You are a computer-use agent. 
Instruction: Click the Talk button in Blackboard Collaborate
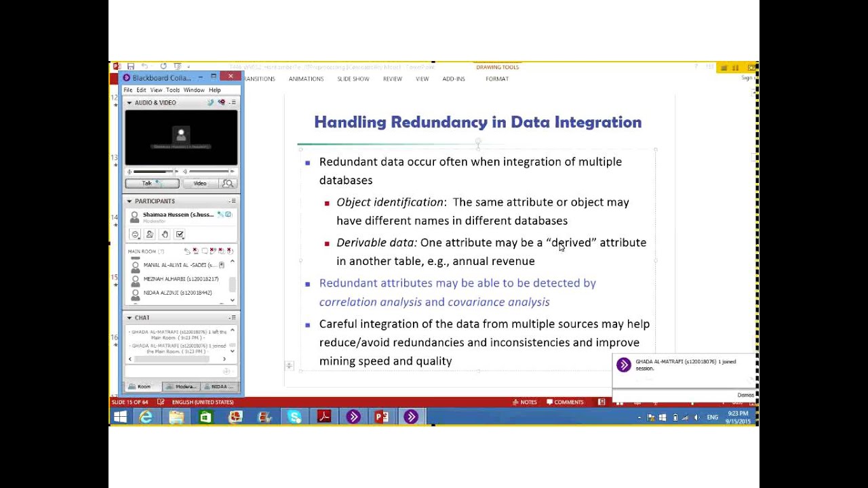pos(152,184)
